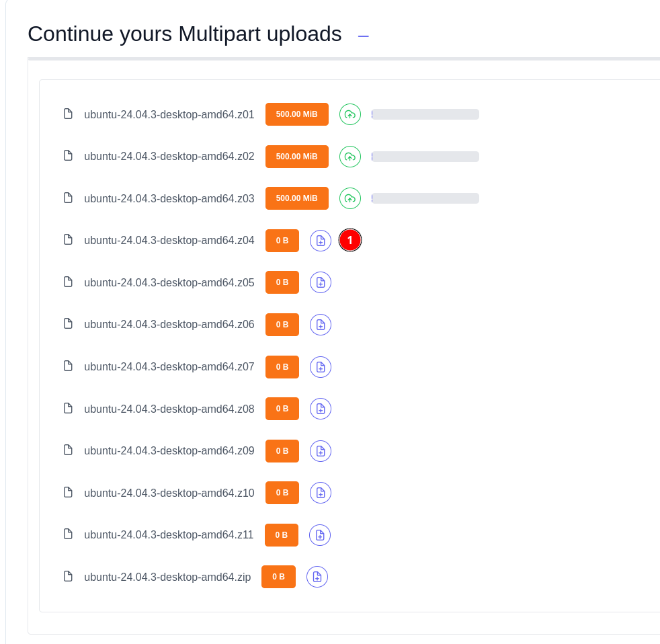
Task: Add file for z10 part
Action: pyautogui.click(x=321, y=493)
